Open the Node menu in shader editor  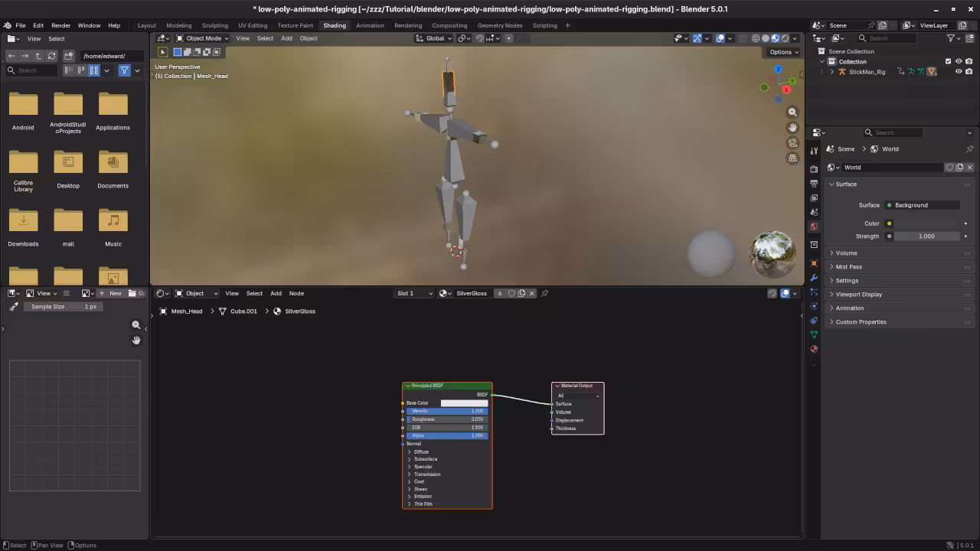[296, 293]
